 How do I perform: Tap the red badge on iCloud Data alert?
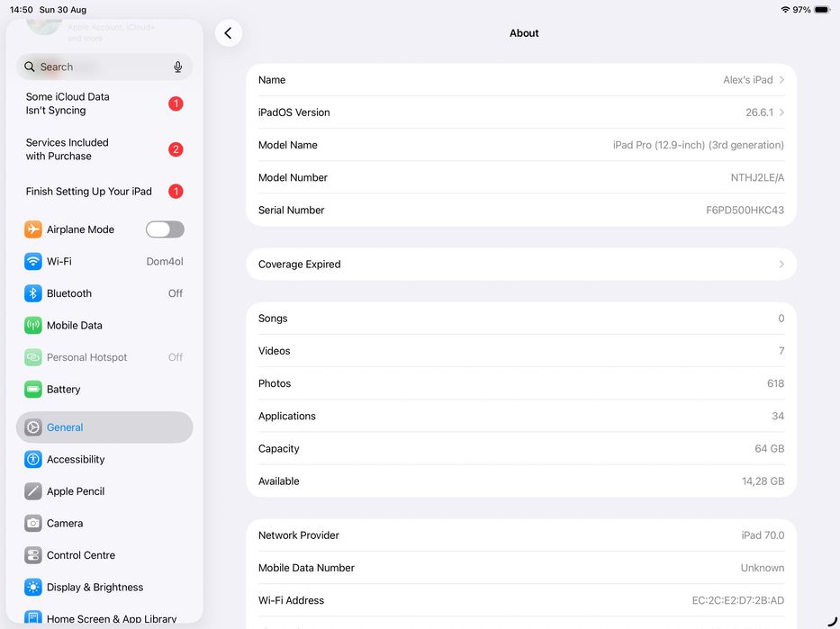[x=176, y=103]
